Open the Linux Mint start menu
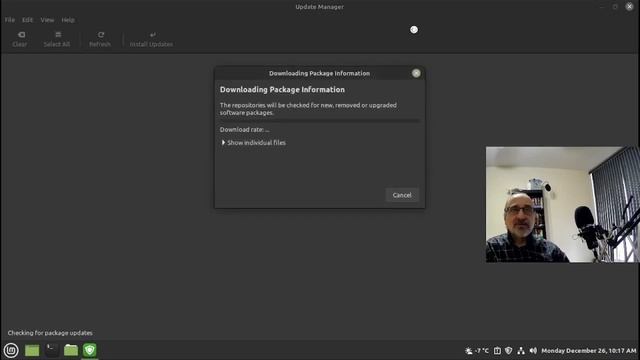Viewport: 640px width, 360px height. pos(11,350)
